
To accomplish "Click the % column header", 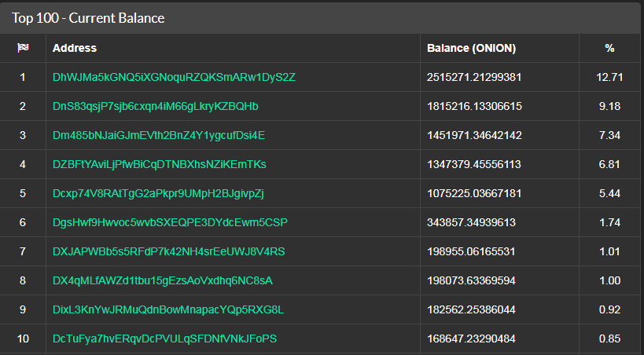I will 609,48.
